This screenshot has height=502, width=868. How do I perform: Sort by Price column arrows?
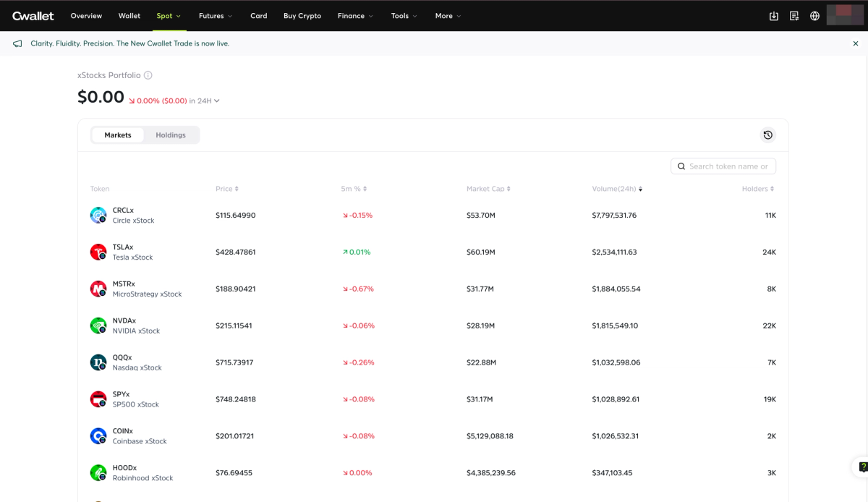(237, 189)
